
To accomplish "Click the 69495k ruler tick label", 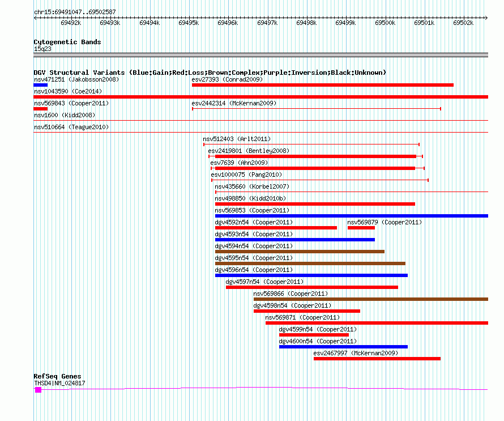I will tap(189, 23).
